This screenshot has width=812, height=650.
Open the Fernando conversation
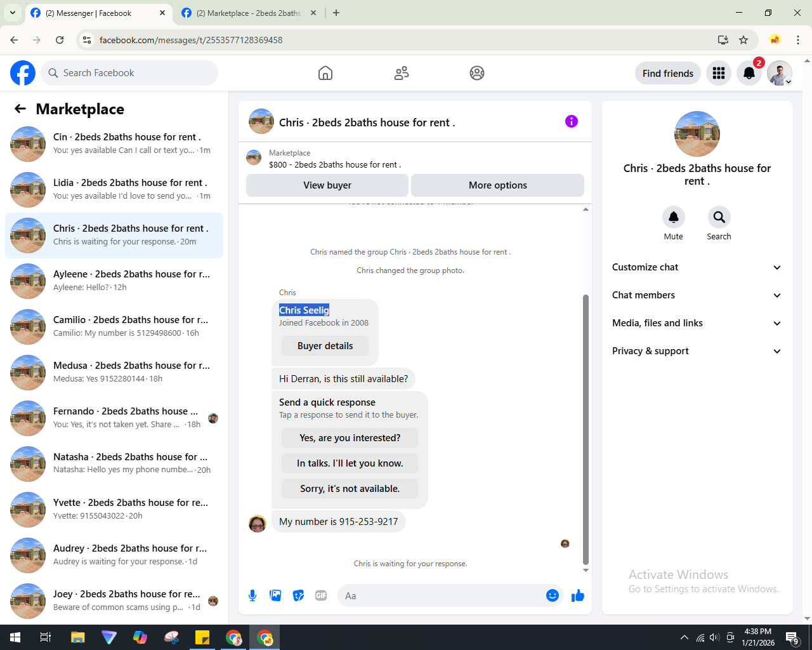(x=114, y=418)
